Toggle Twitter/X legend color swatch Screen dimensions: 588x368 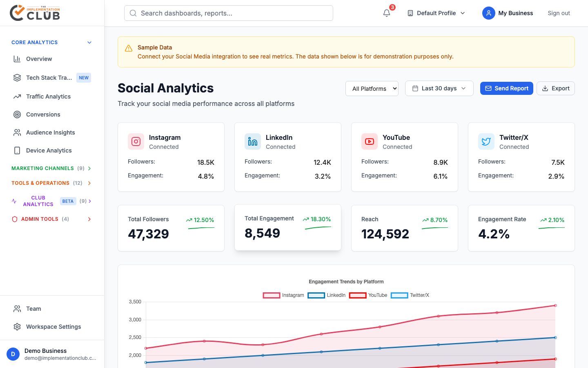point(399,295)
